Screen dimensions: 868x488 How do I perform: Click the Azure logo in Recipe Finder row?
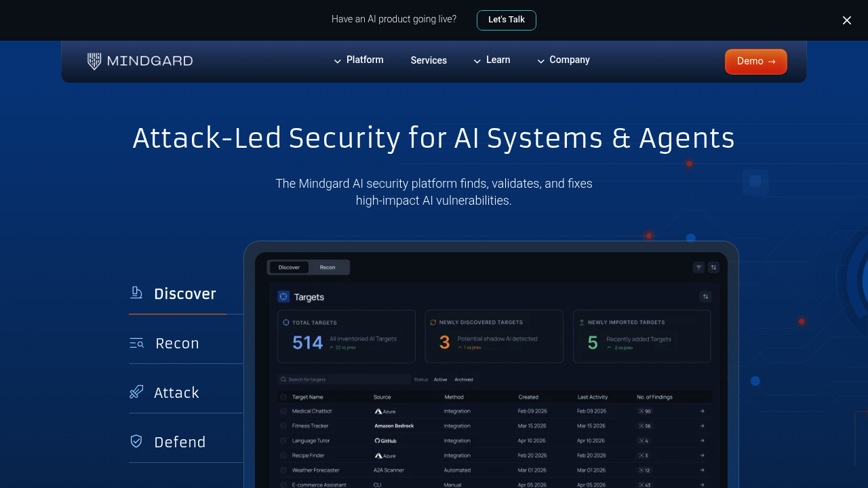click(x=384, y=455)
